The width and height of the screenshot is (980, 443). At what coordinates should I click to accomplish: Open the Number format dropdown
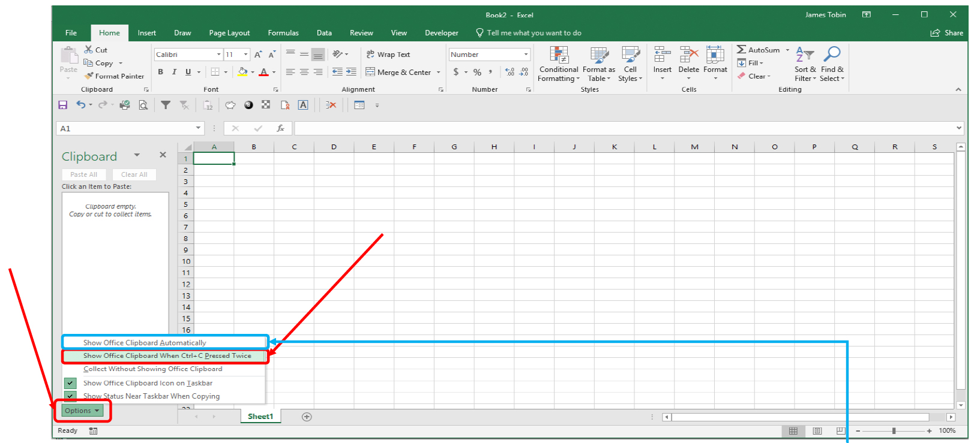526,55
